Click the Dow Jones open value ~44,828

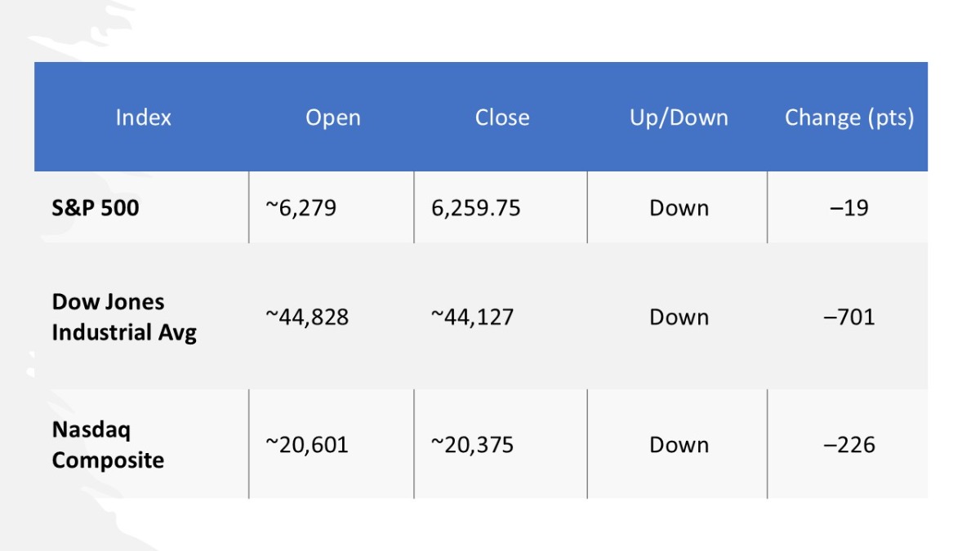(x=307, y=317)
